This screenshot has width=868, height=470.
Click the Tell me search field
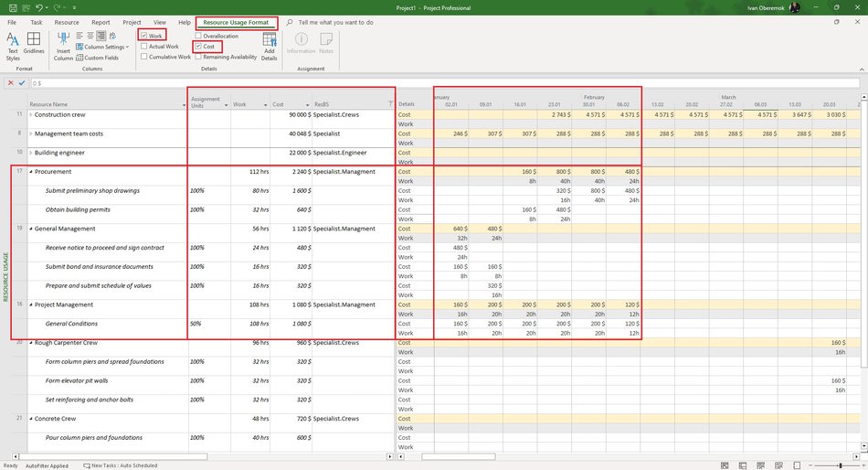point(335,23)
